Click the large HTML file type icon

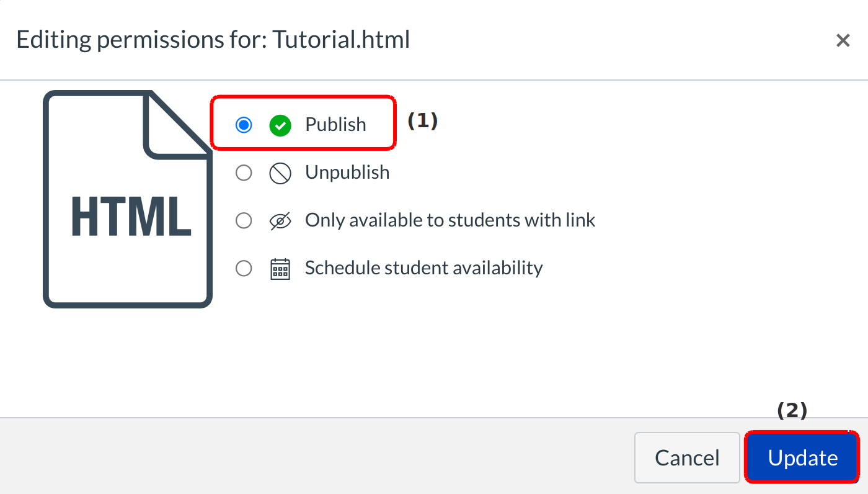128,199
